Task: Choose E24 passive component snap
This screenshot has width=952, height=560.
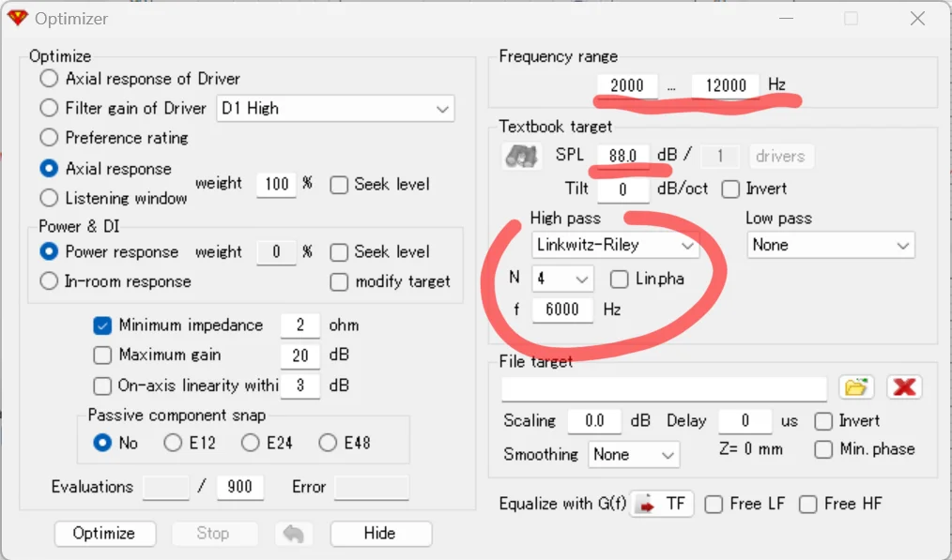Action: [251, 443]
